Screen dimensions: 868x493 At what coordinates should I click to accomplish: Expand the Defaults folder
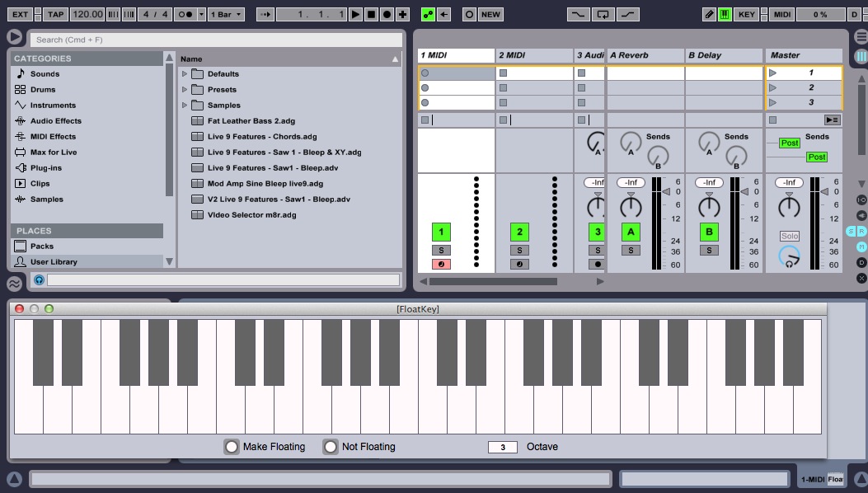point(185,74)
